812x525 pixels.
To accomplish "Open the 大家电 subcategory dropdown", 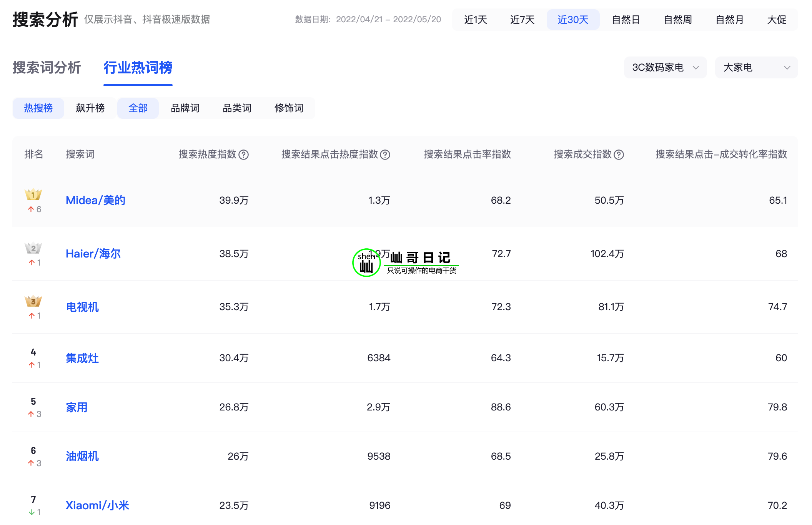I will pos(756,68).
